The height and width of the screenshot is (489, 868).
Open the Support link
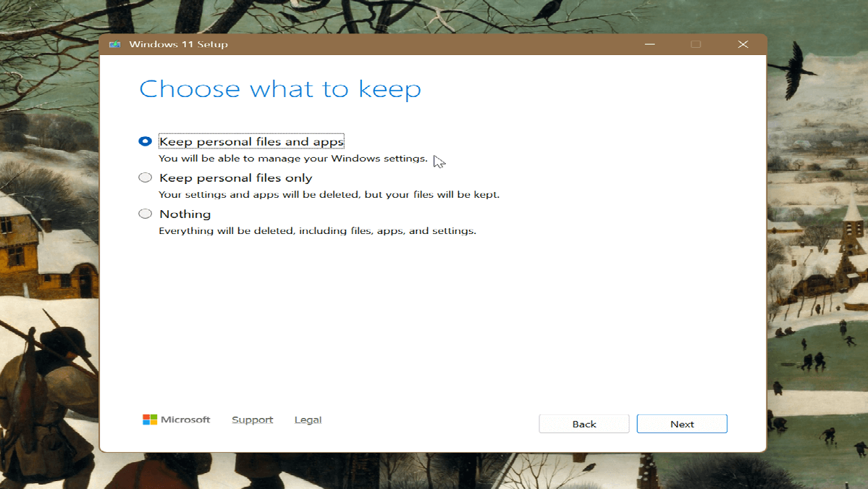coord(253,419)
